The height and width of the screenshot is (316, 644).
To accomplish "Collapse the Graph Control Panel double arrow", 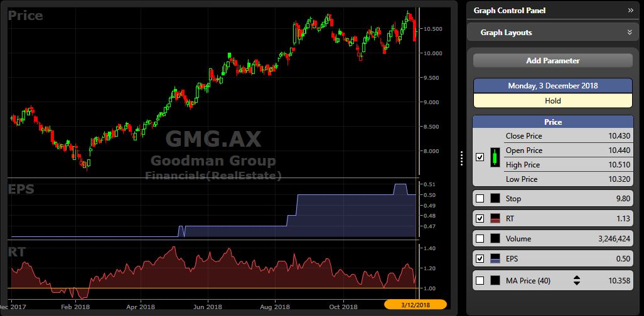I will [x=630, y=10].
